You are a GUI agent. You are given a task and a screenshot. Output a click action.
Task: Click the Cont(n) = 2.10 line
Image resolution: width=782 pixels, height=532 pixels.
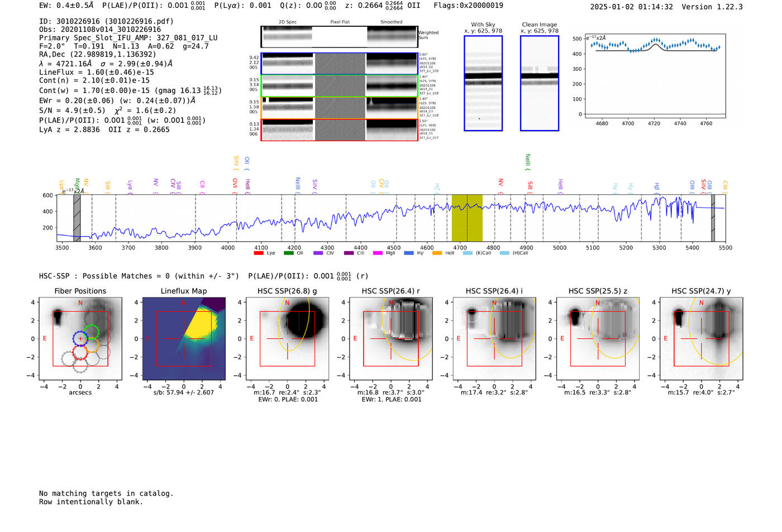[x=94, y=80]
